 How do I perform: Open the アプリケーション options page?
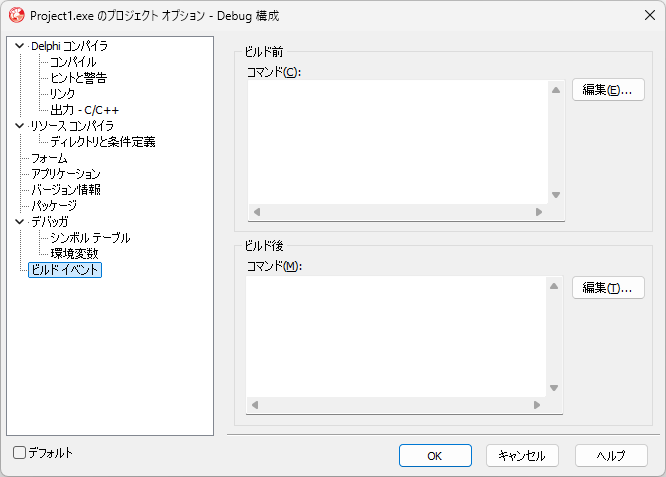65,174
